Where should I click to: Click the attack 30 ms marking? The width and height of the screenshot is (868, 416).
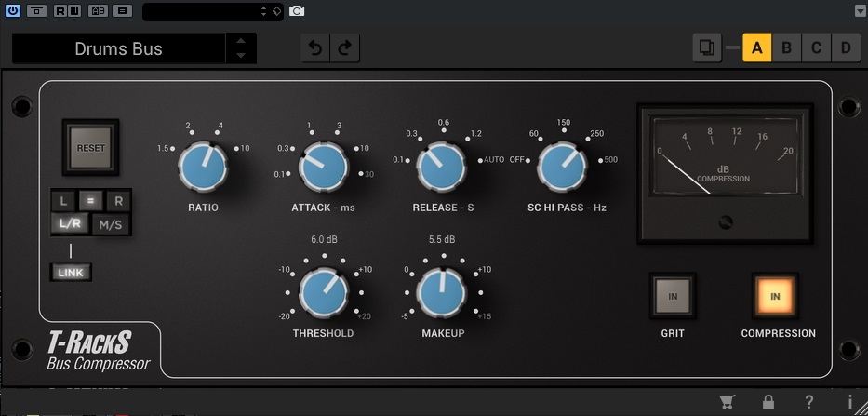click(369, 174)
